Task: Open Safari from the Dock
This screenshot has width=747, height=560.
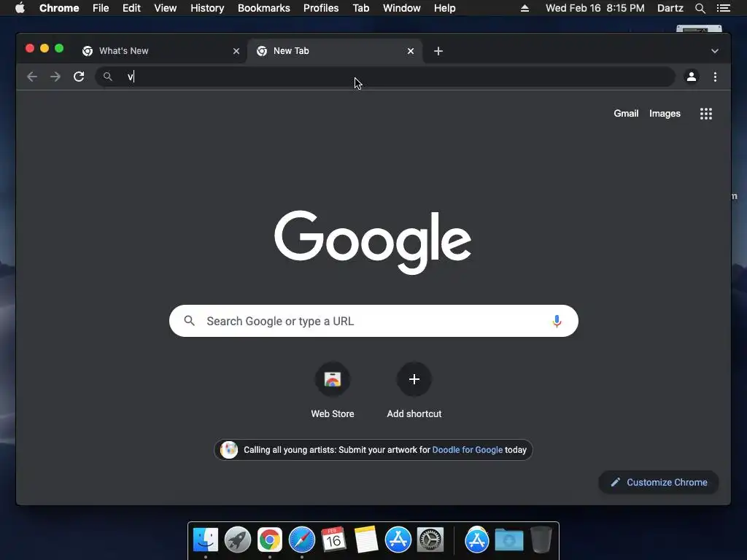Action: pyautogui.click(x=301, y=540)
